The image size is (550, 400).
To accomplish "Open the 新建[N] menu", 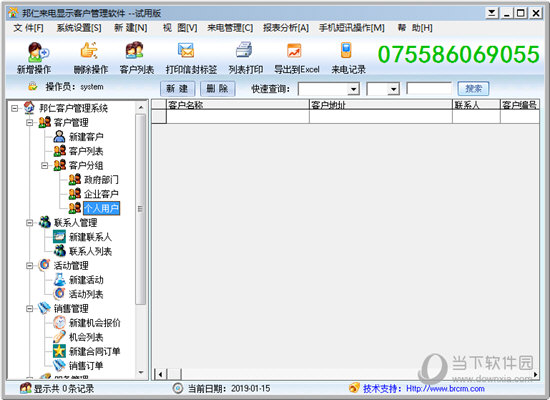I will pos(130,28).
